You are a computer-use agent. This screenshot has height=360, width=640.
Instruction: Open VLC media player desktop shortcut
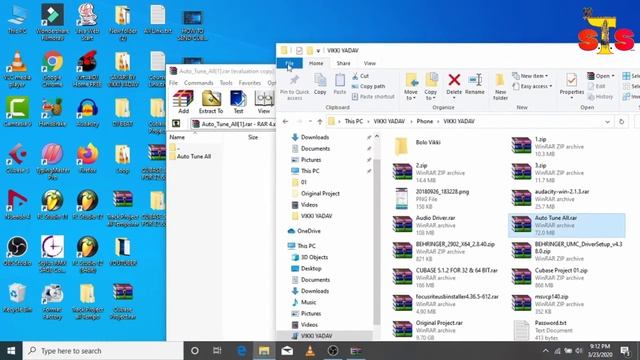click(17, 69)
